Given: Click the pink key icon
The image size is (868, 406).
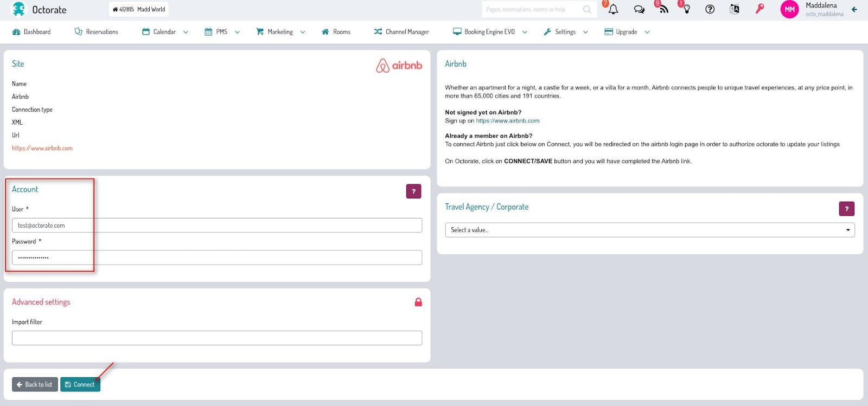Looking at the screenshot, I should pyautogui.click(x=759, y=9).
